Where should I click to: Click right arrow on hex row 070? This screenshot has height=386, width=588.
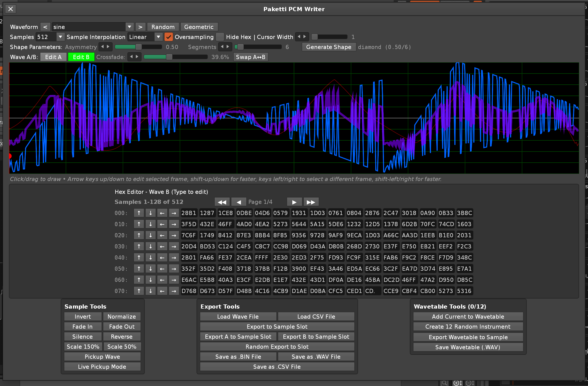point(174,291)
